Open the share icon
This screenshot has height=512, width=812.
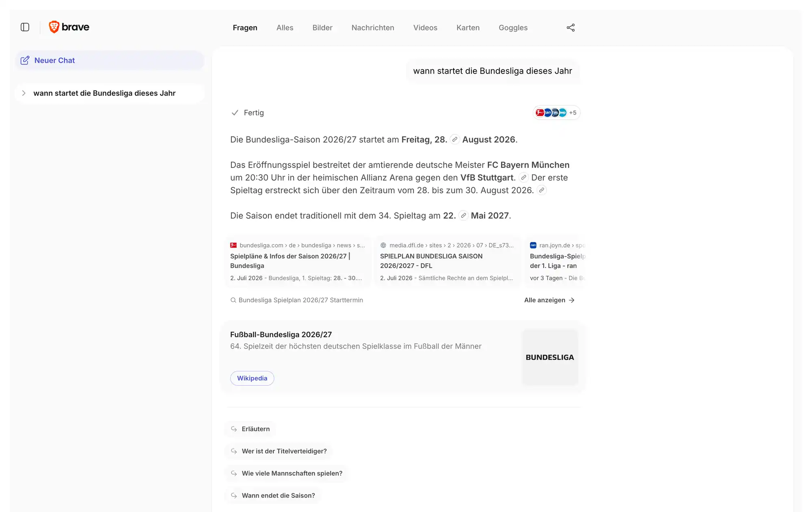click(x=570, y=28)
